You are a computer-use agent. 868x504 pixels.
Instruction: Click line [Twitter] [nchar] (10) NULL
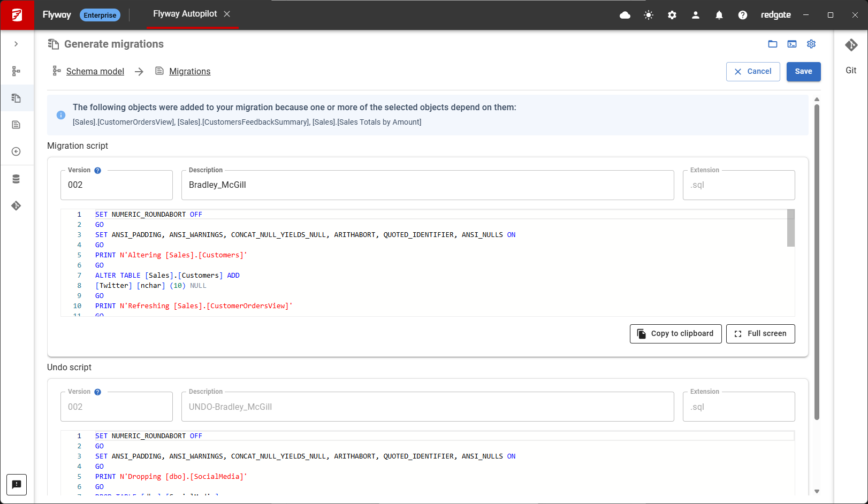[x=151, y=286]
